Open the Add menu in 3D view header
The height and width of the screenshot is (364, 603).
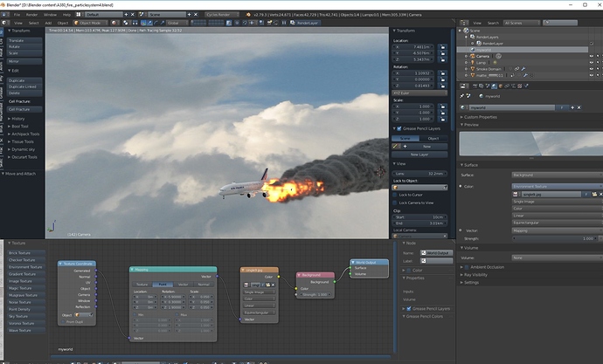pyautogui.click(x=48, y=23)
